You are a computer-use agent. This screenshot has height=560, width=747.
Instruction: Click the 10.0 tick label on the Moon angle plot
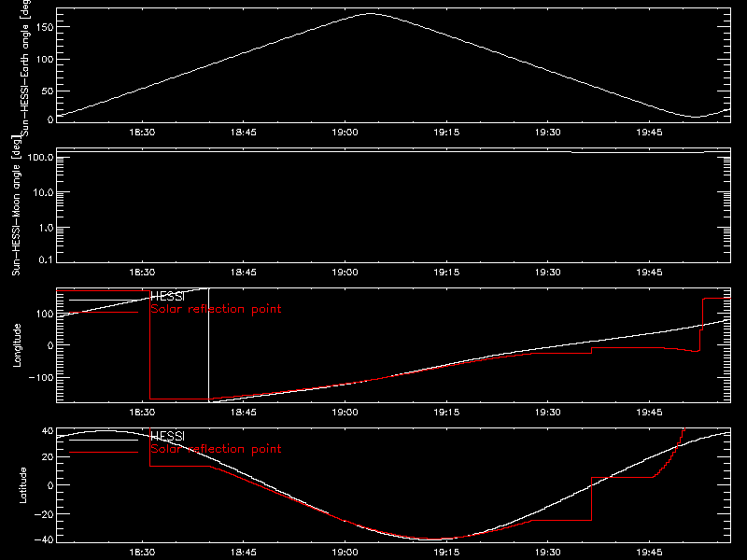(x=43, y=193)
